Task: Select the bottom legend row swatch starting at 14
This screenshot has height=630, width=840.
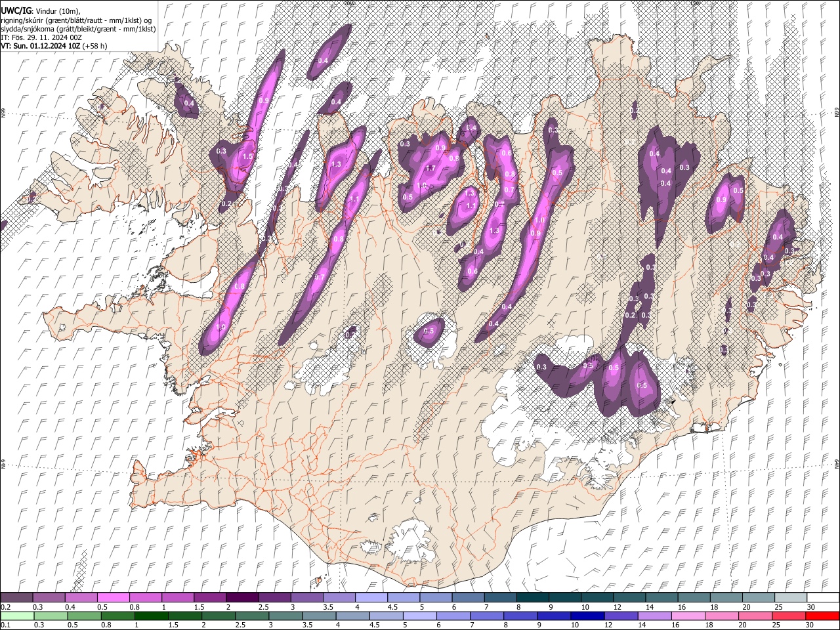Action: pyautogui.click(x=655, y=616)
